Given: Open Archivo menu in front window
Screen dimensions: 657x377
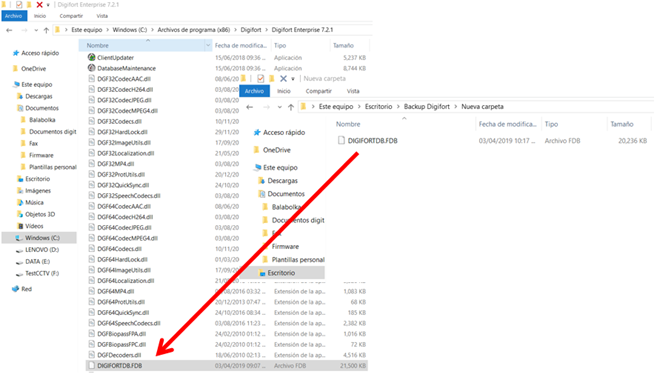Looking at the screenshot, I should pyautogui.click(x=254, y=91).
